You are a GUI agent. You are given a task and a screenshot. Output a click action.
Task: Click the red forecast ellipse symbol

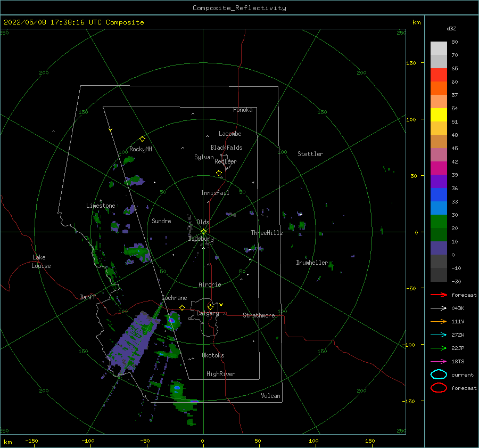pos(439,388)
